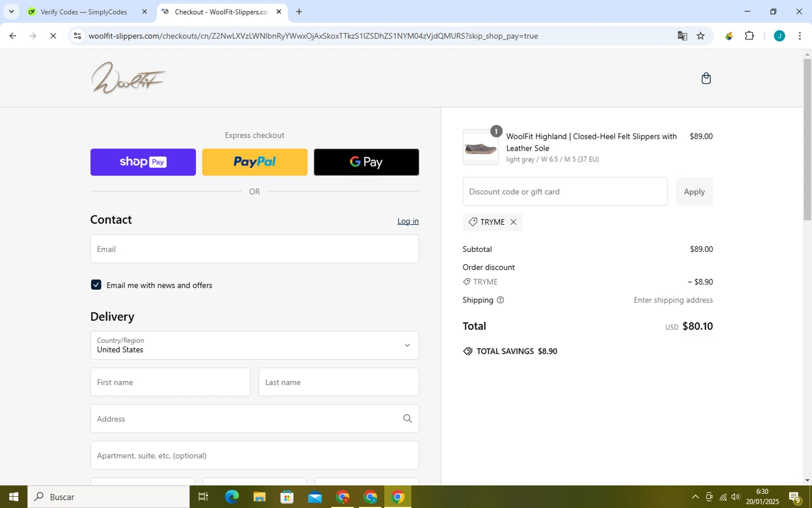Focus the Email input field

[x=254, y=249]
